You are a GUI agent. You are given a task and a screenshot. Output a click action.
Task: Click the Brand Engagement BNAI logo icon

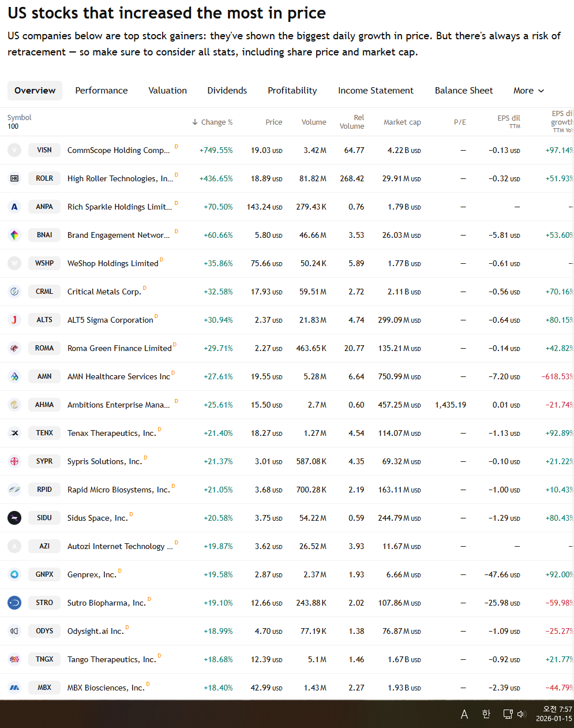point(14,235)
